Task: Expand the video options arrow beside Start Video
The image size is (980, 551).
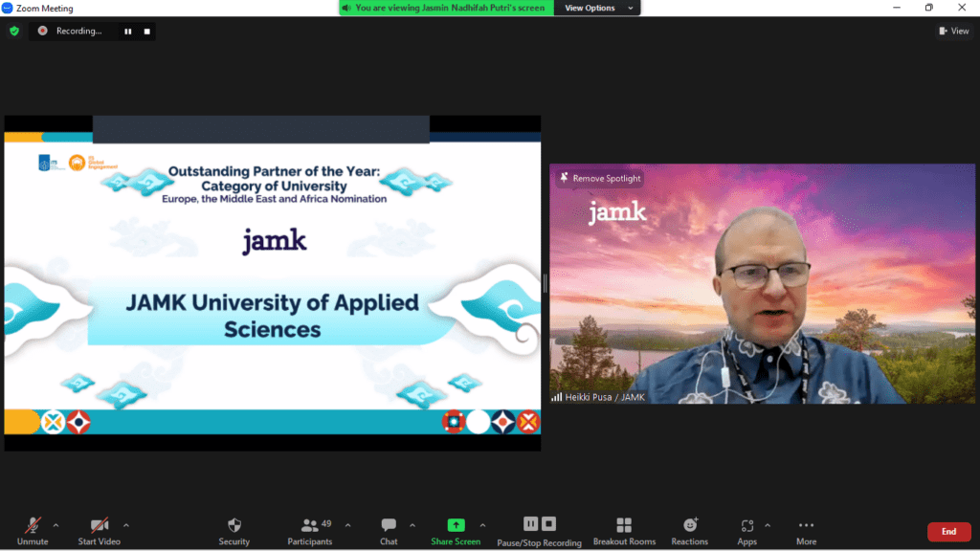Action: [125, 525]
